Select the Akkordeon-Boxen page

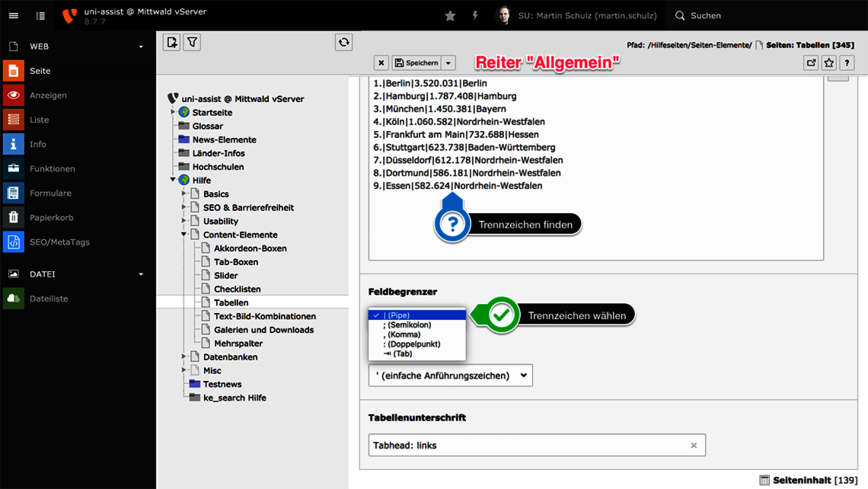coord(251,248)
